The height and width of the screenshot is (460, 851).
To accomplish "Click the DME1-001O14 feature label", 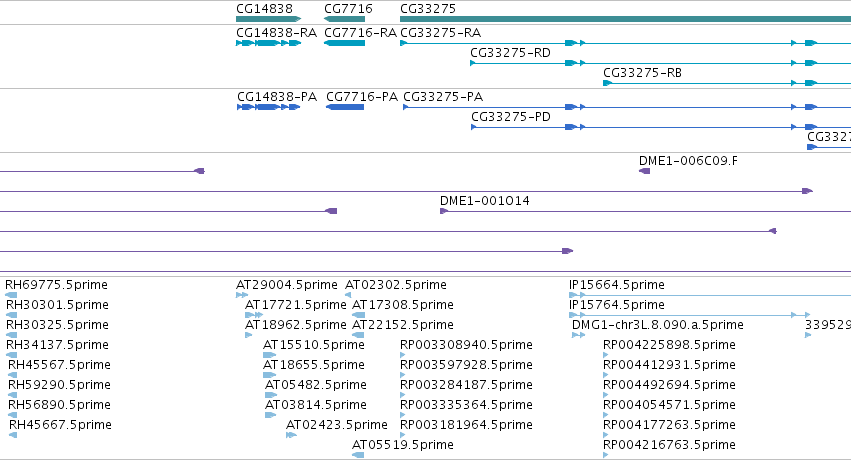I will click(485, 201).
